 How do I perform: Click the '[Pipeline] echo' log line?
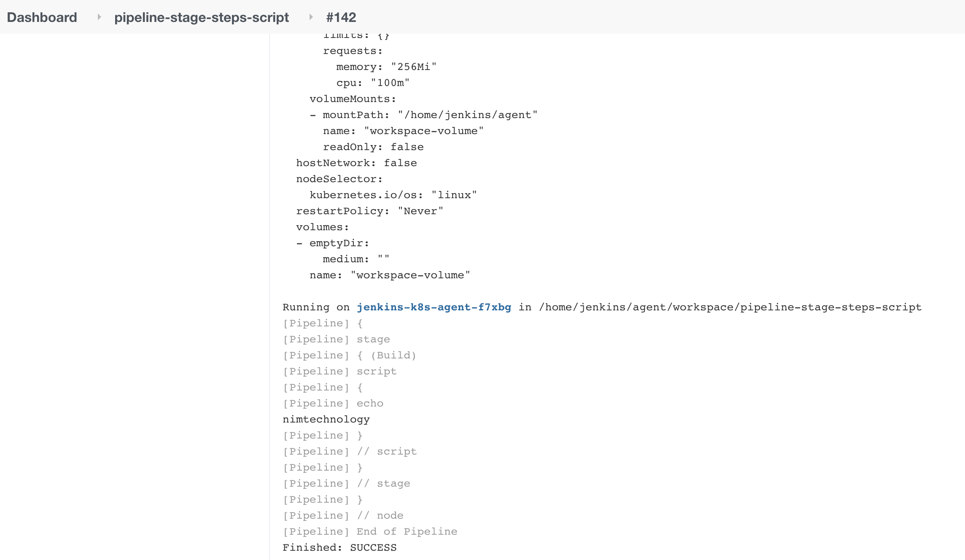(333, 403)
